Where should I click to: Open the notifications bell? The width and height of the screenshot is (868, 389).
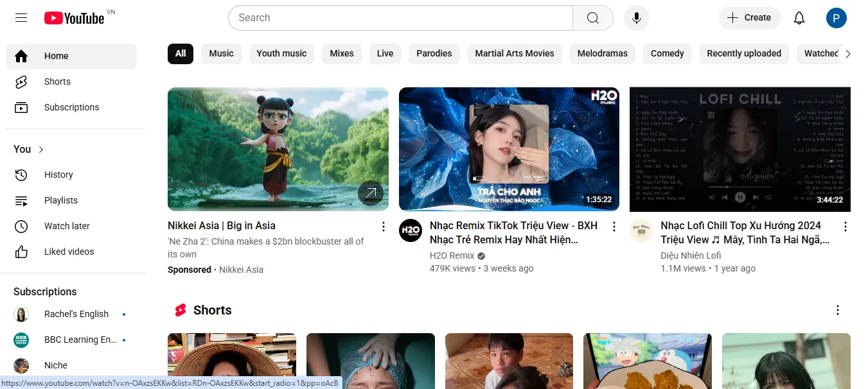click(x=799, y=18)
